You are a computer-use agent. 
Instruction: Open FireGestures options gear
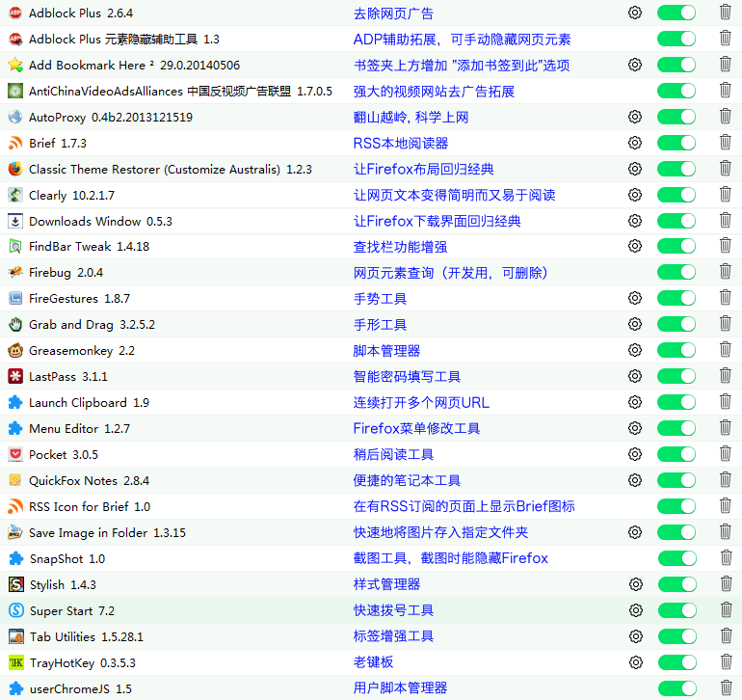(x=635, y=298)
